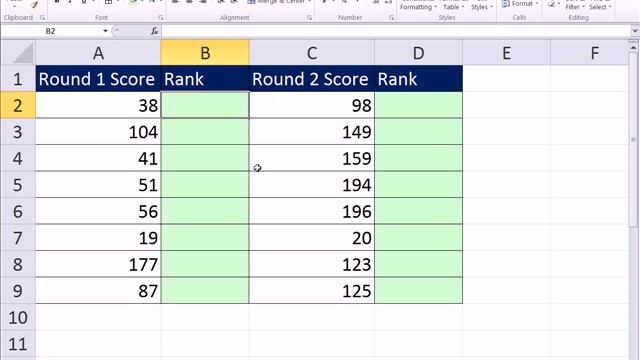Click the vertical scrollbar thumb
The width and height of the screenshot is (640, 360).
(x=633, y=140)
